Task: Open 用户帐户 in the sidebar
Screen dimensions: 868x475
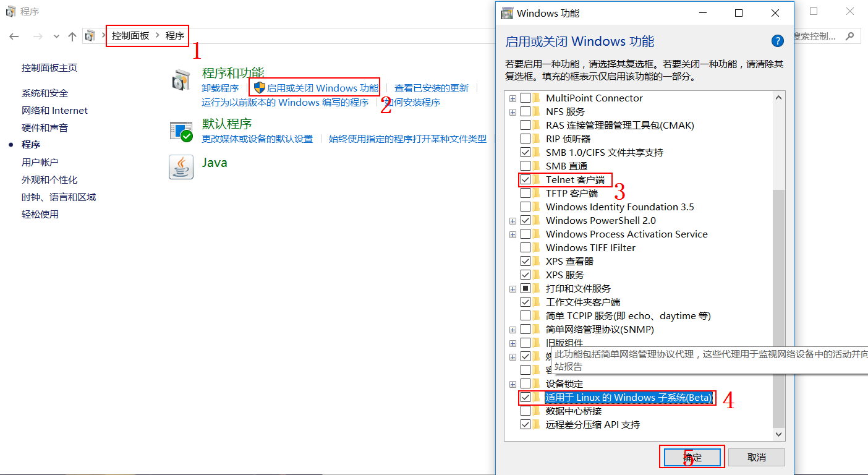Action: click(x=40, y=162)
